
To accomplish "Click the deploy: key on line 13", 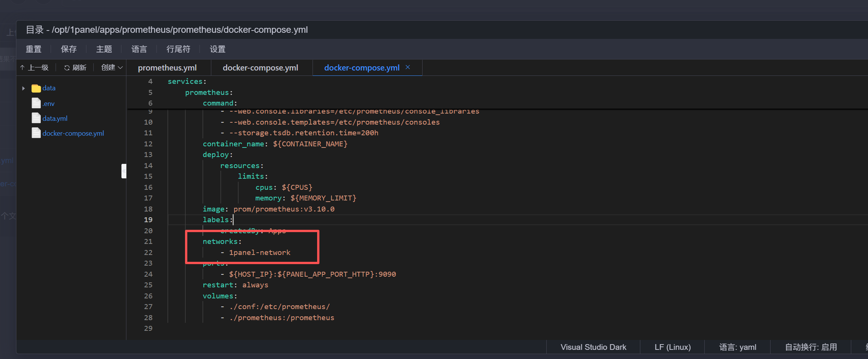I will [217, 155].
